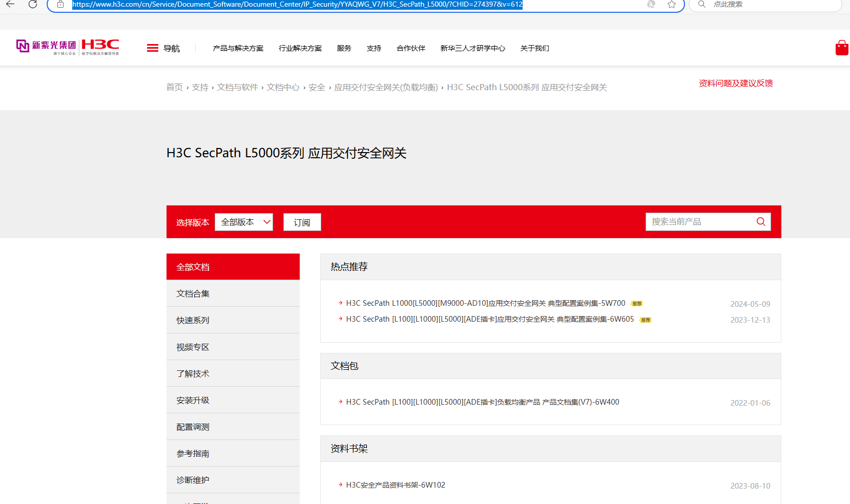Open the 典型配置案例集-6W605 document
This screenshot has height=504, width=850.
pos(490,319)
